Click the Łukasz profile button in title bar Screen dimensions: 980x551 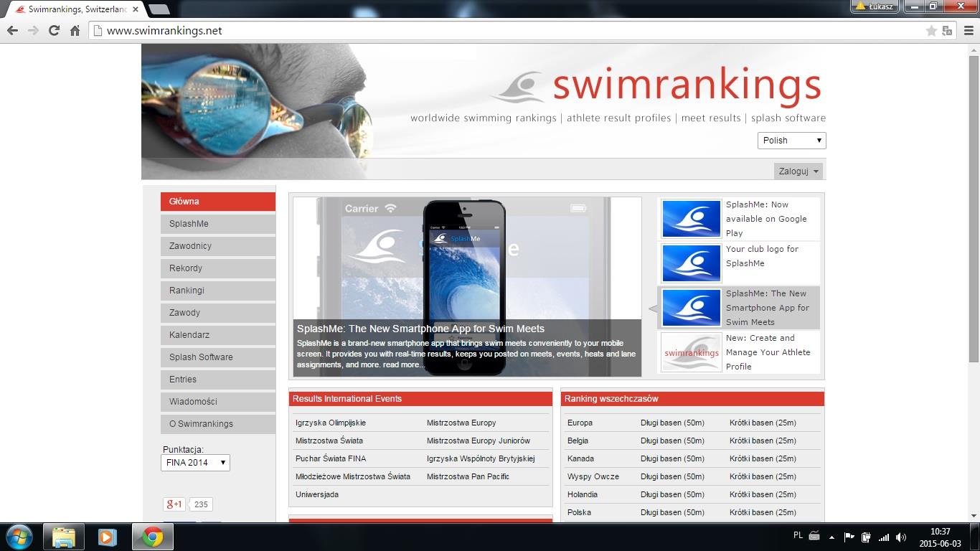(875, 6)
